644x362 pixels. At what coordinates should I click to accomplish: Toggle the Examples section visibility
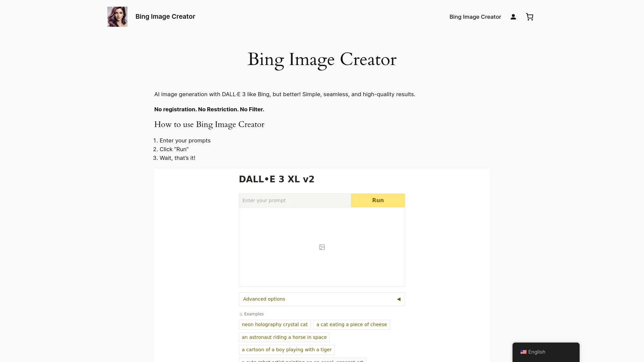click(x=251, y=314)
